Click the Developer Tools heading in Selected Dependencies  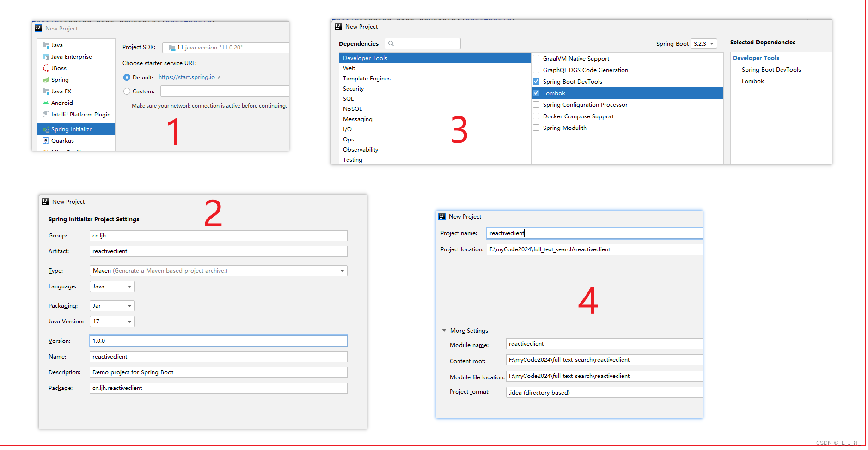[x=756, y=58]
